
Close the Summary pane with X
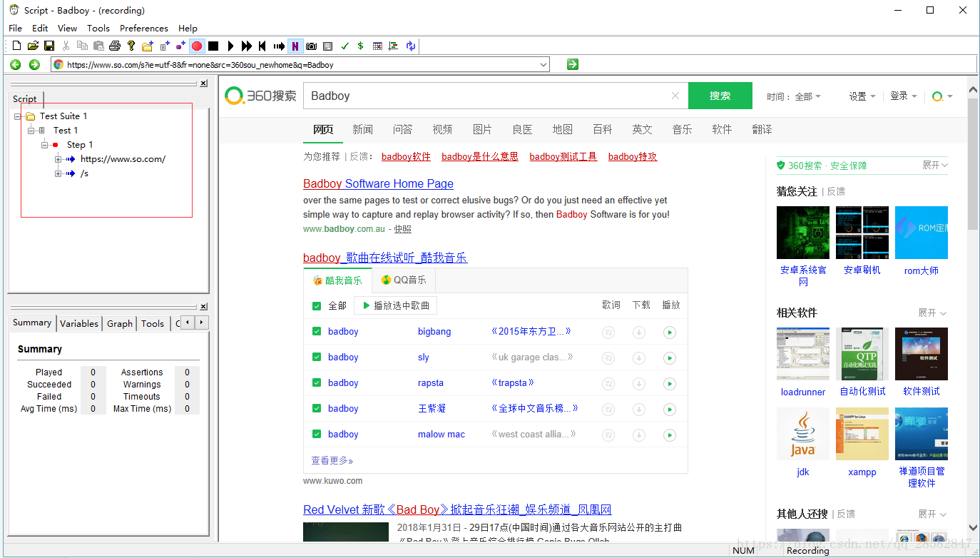coord(203,307)
